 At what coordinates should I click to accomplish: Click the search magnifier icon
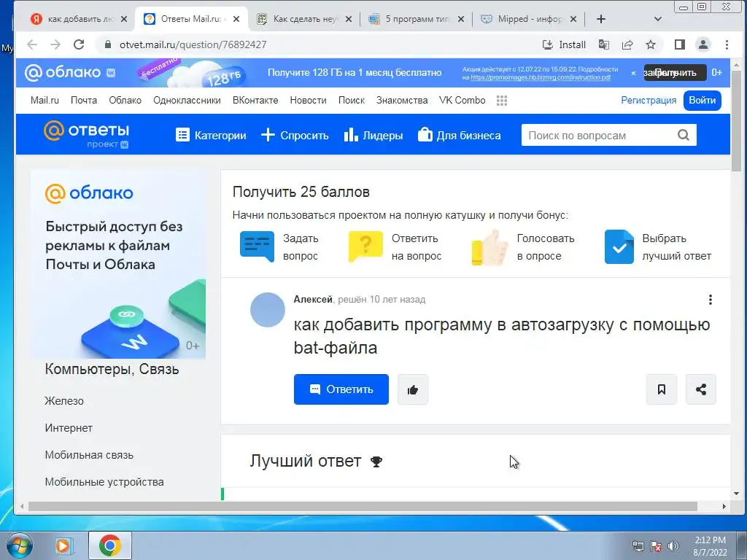pos(683,135)
